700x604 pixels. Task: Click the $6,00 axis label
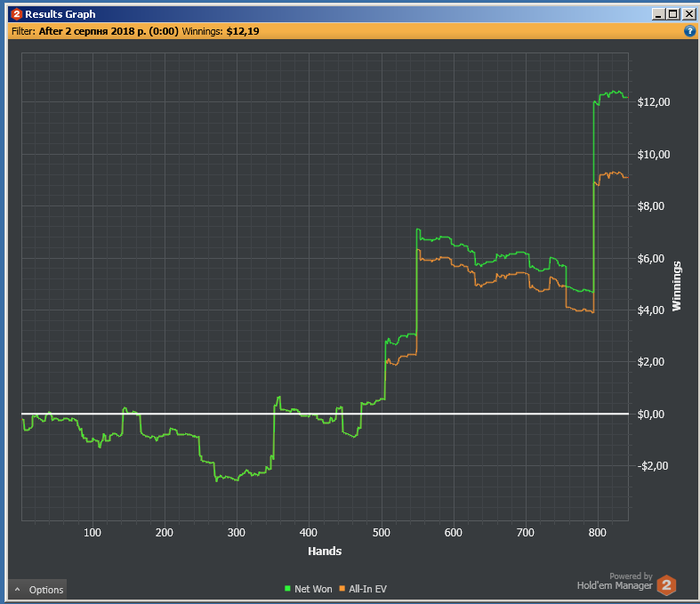651,258
